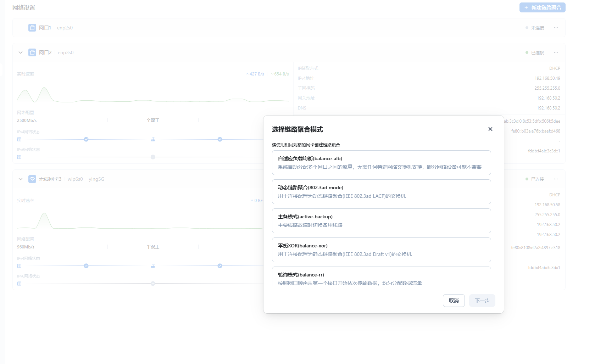Collapse the 网口2 section chevron
The height and width of the screenshot is (364, 606).
point(20,52)
